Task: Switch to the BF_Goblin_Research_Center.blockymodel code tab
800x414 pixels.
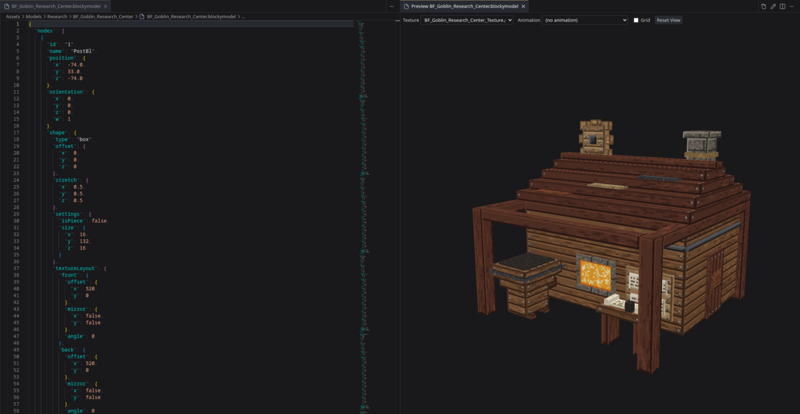Action: click(55, 7)
